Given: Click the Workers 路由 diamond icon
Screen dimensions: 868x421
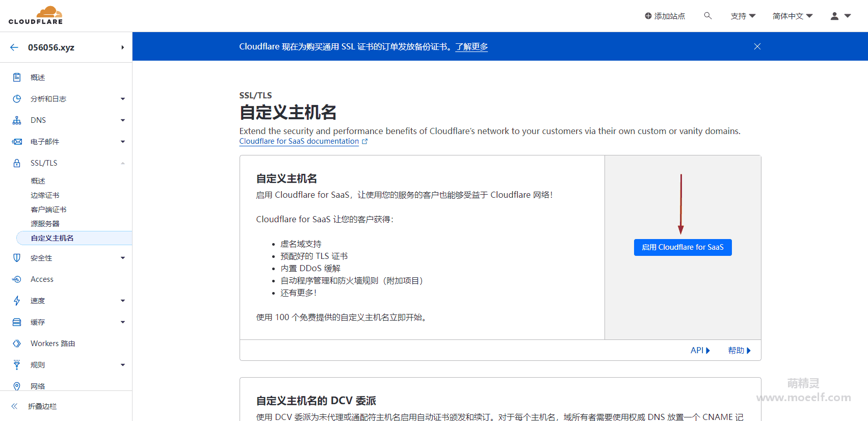Looking at the screenshot, I should (17, 344).
